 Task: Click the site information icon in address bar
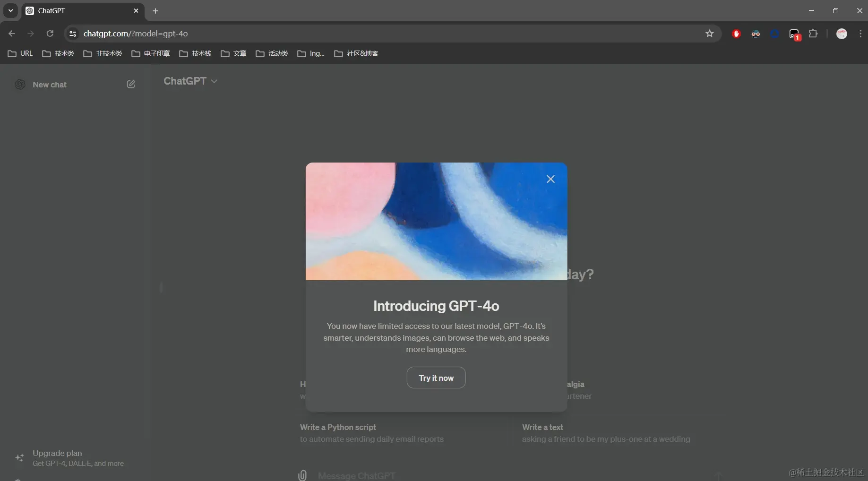click(x=73, y=34)
